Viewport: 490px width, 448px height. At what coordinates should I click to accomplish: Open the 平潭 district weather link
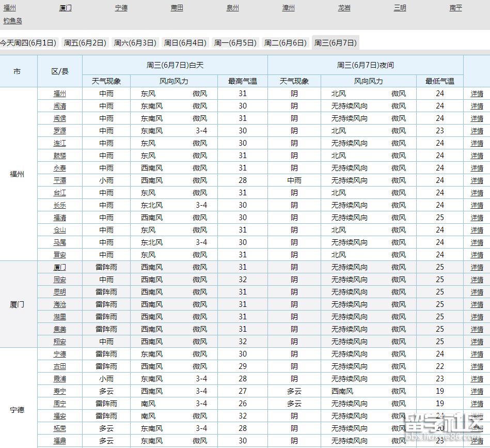[x=59, y=180]
